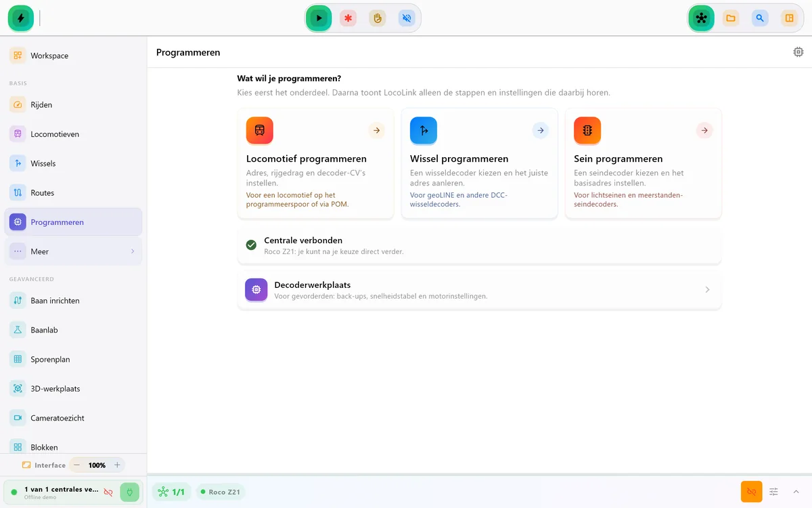Image resolution: width=812 pixels, height=508 pixels.
Task: Click the Sein programmeren signal icon
Action: tap(587, 131)
